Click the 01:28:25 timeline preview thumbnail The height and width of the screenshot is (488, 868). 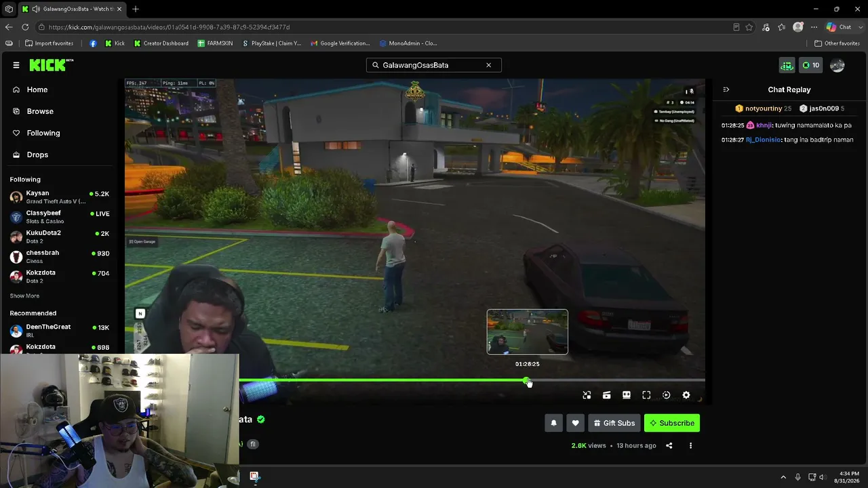[x=528, y=332]
